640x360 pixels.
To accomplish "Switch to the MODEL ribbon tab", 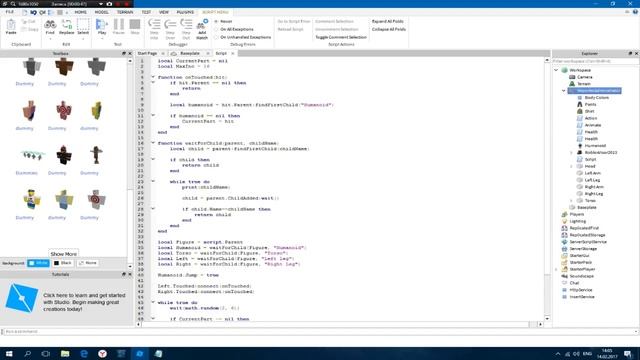I will [102, 12].
